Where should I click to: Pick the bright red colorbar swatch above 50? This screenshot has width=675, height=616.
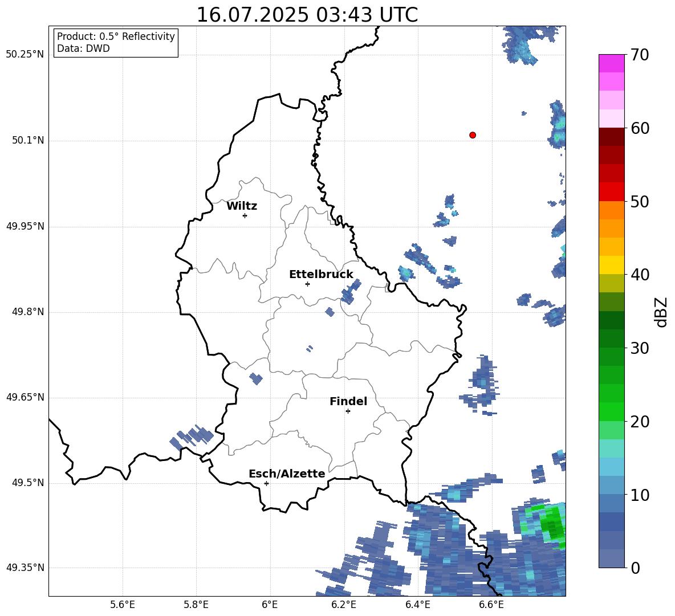pyautogui.click(x=611, y=192)
